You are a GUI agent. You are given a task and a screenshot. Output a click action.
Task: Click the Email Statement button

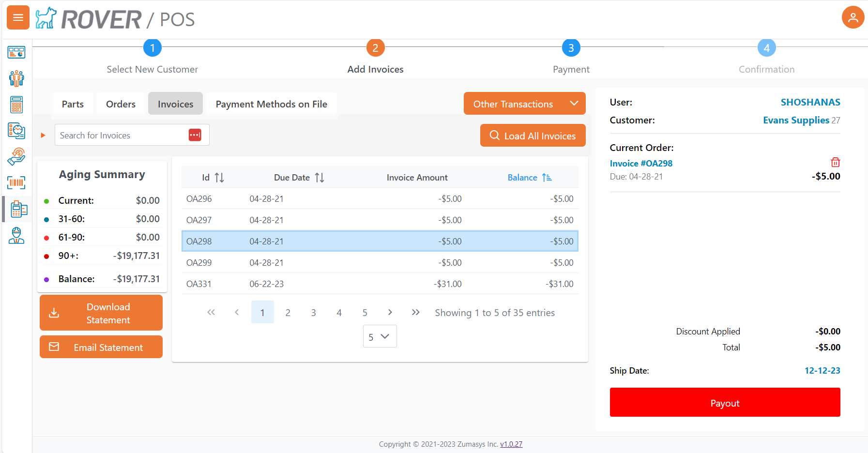coord(101,347)
